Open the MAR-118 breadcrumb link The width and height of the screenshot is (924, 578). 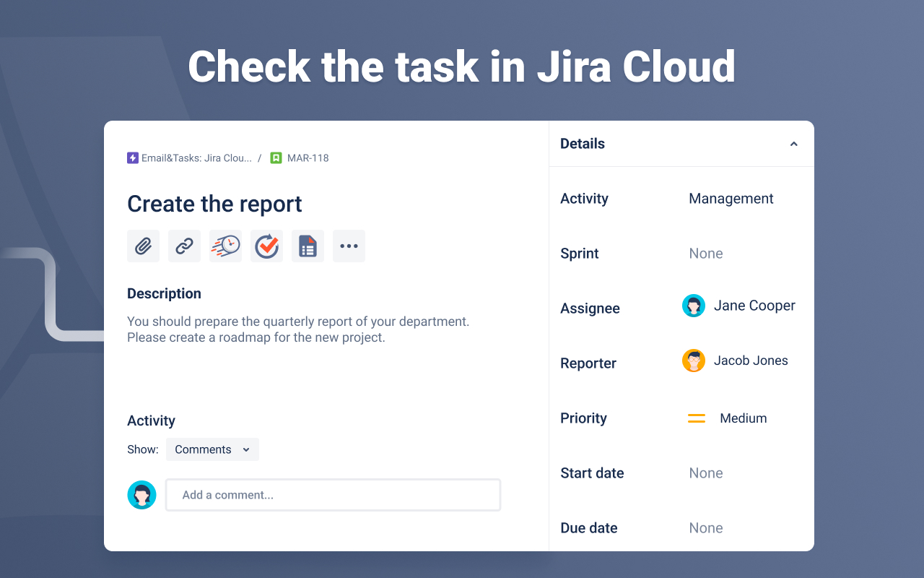coord(307,158)
